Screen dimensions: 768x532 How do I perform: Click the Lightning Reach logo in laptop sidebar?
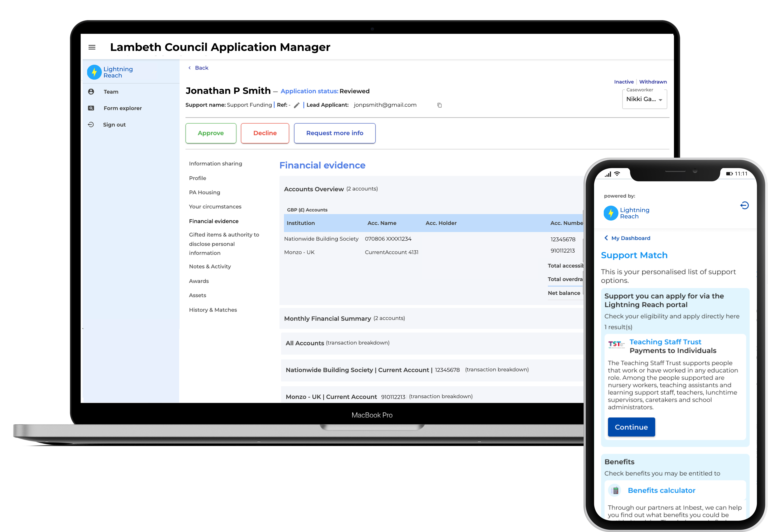[x=110, y=72]
